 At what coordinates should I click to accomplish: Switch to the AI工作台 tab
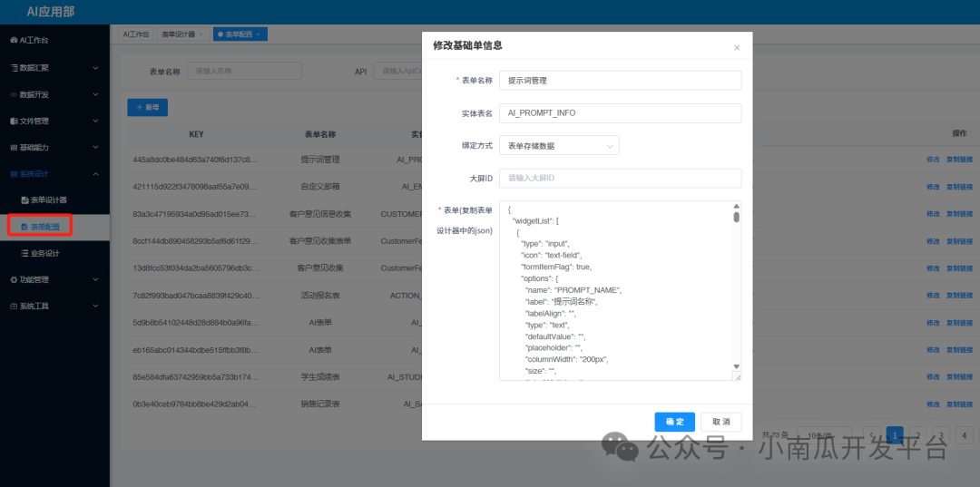tap(135, 34)
